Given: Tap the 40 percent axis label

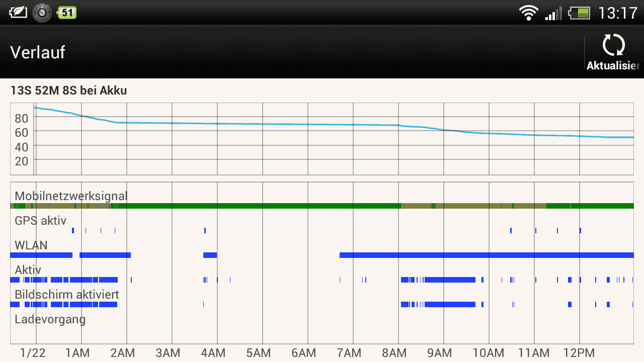Looking at the screenshot, I should [21, 147].
